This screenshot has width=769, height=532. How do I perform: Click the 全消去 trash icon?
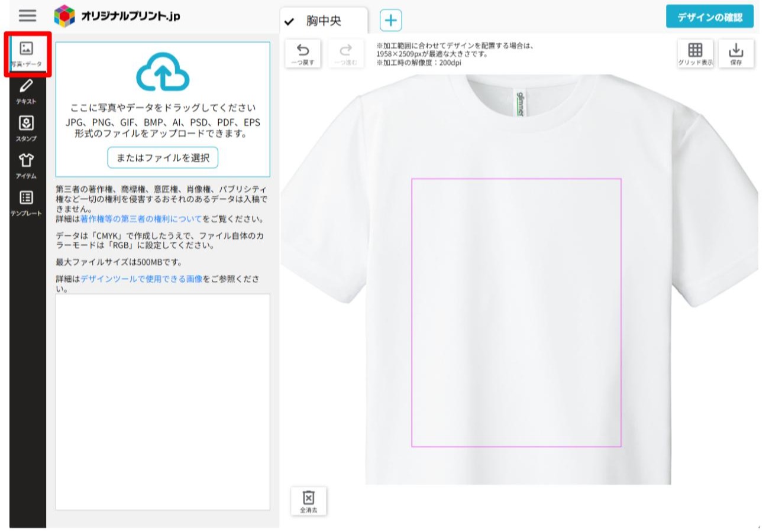point(308,501)
